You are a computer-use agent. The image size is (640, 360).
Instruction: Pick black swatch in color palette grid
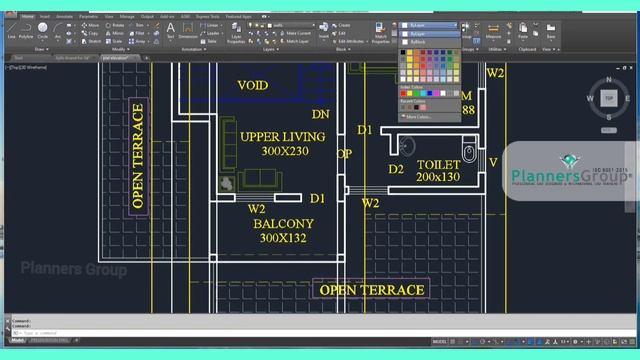(403, 52)
